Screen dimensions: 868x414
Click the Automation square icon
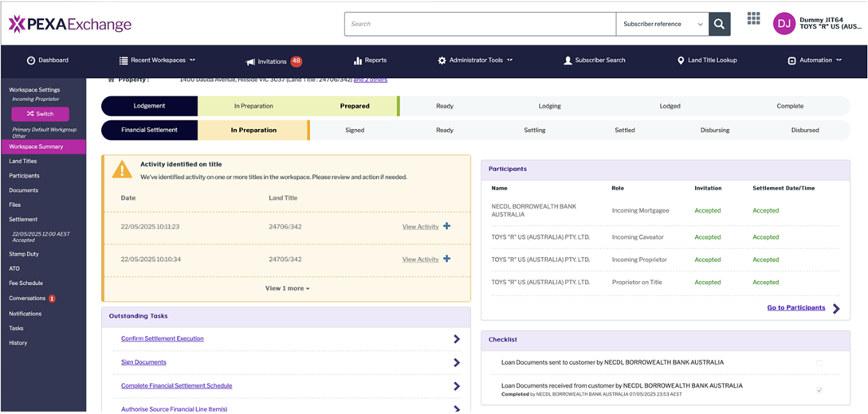pyautogui.click(x=791, y=61)
